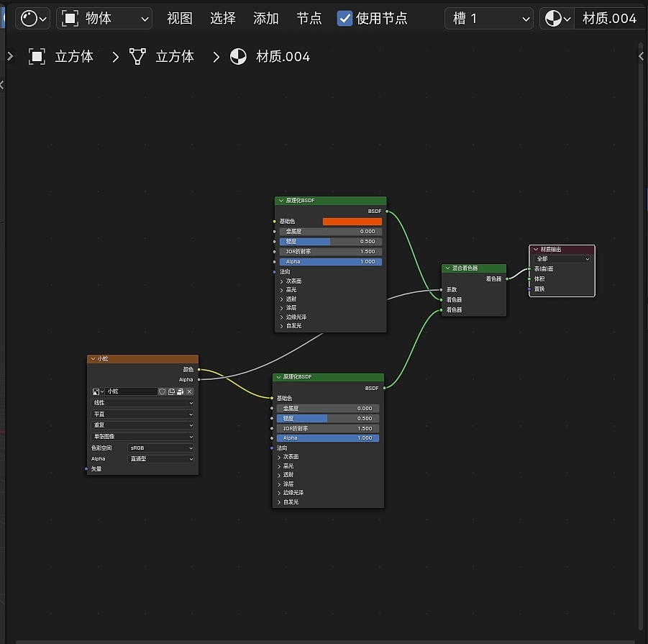Click the 立方体 object name in breadcrumb
The width and height of the screenshot is (648, 644).
[x=74, y=57]
